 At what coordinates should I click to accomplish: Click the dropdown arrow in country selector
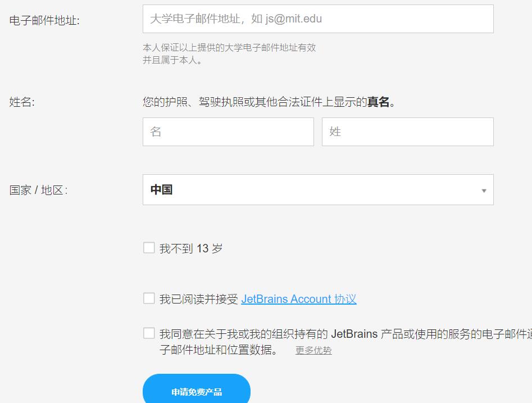tap(484, 191)
